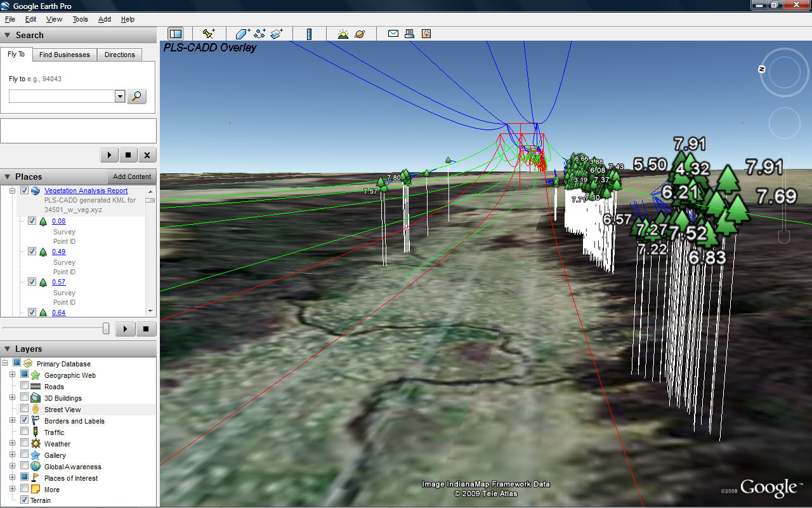Screen dimensions: 812x508
Task: Print the current view
Action: point(409,33)
